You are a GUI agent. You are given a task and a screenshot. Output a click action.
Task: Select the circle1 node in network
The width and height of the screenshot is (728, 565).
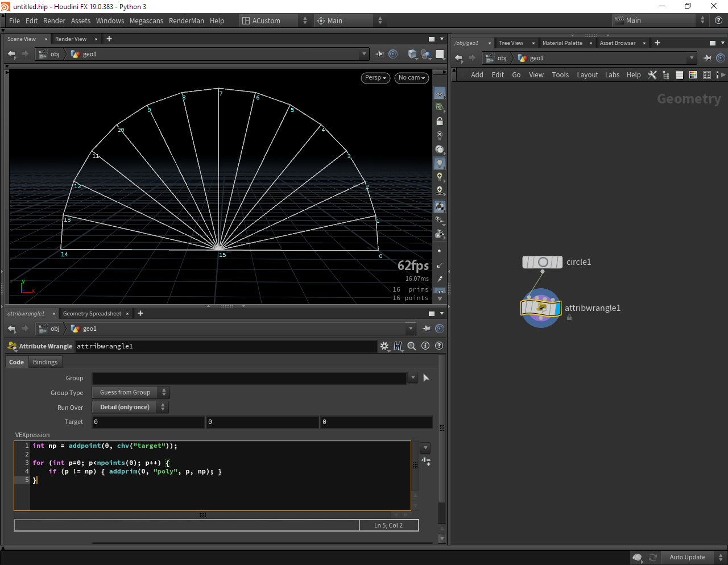[543, 262]
